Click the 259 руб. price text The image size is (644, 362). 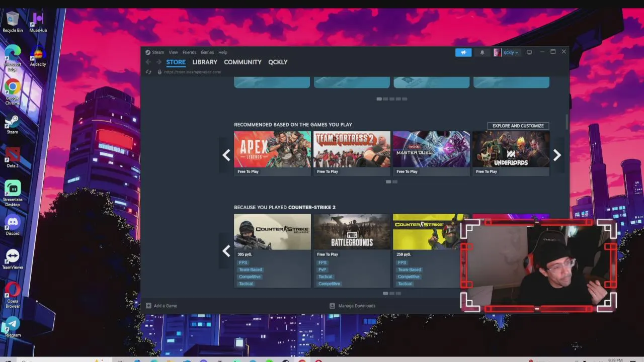(404, 254)
